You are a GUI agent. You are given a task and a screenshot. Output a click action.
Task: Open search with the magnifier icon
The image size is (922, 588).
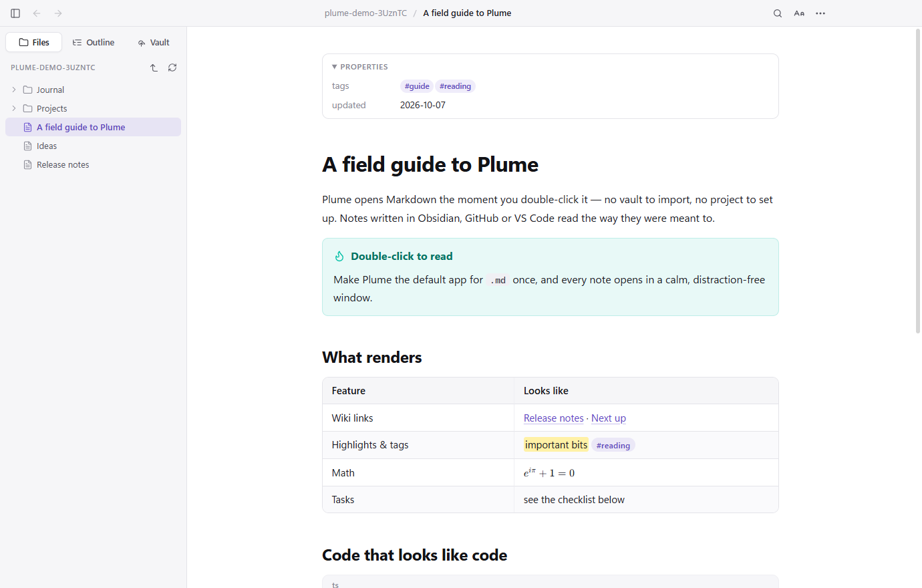(x=778, y=13)
